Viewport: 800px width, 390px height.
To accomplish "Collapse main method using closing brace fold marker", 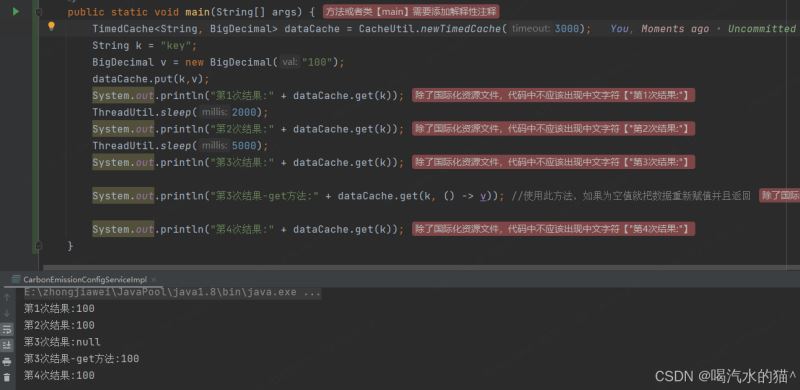I will (38, 246).
